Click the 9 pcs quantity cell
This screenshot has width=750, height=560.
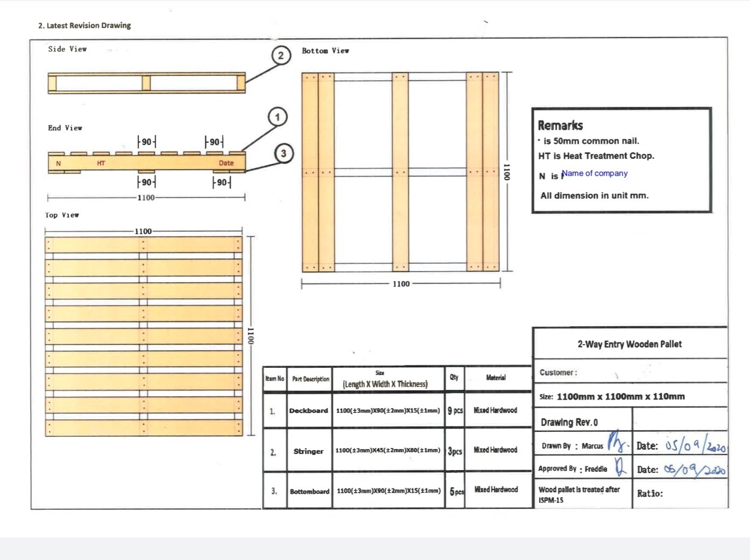click(455, 410)
